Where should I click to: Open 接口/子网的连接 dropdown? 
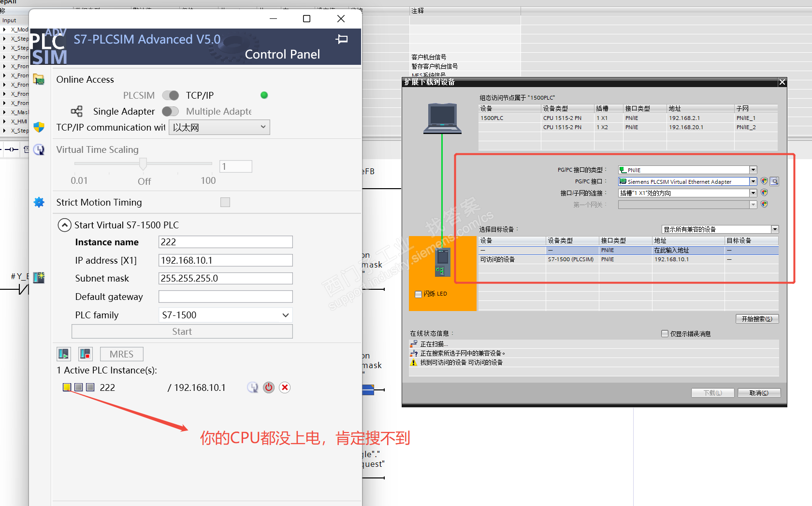point(753,193)
